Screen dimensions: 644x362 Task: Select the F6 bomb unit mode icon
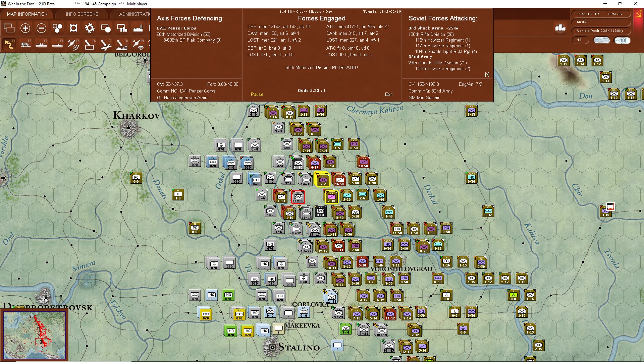(x=90, y=44)
